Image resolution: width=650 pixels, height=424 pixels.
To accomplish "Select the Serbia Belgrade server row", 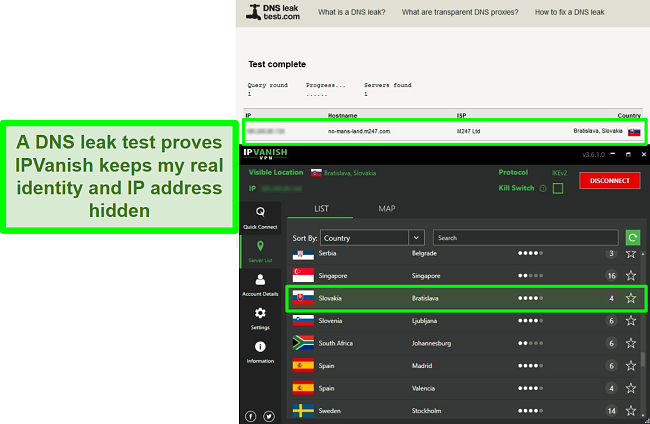I will coord(466,254).
